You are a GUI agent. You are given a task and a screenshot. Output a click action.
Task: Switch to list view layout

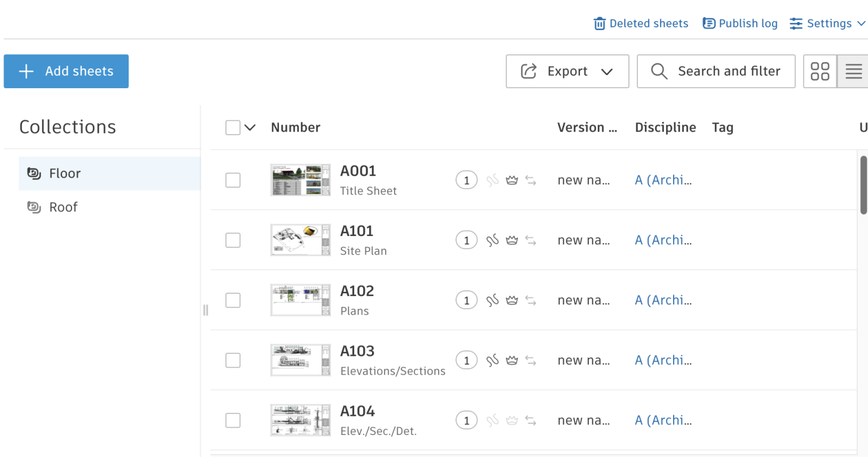coord(854,71)
